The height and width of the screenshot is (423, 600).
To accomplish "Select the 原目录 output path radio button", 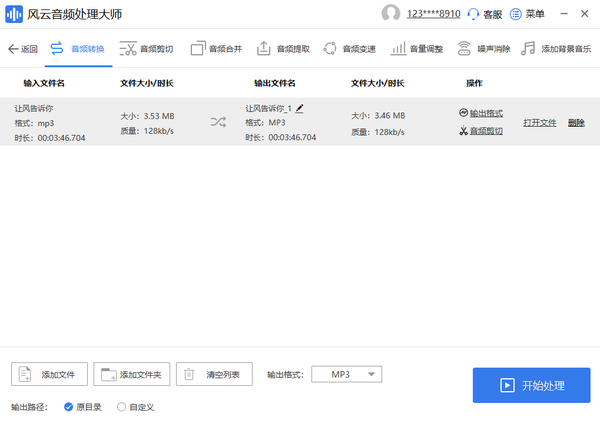I will [x=68, y=407].
